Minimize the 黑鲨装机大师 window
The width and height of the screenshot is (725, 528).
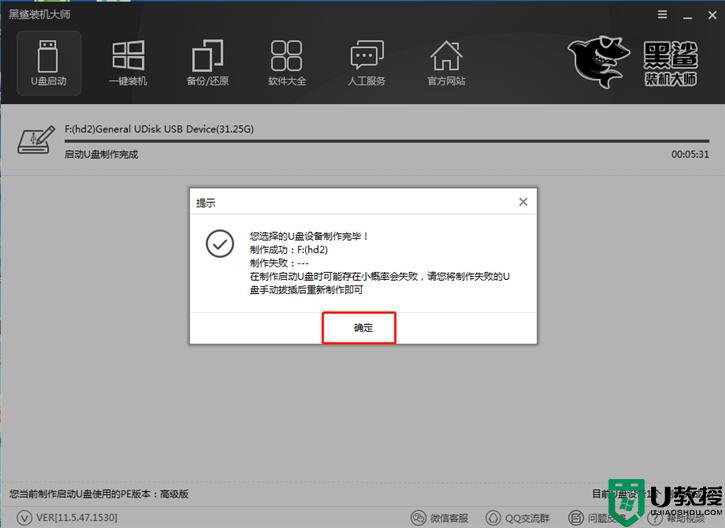688,17
